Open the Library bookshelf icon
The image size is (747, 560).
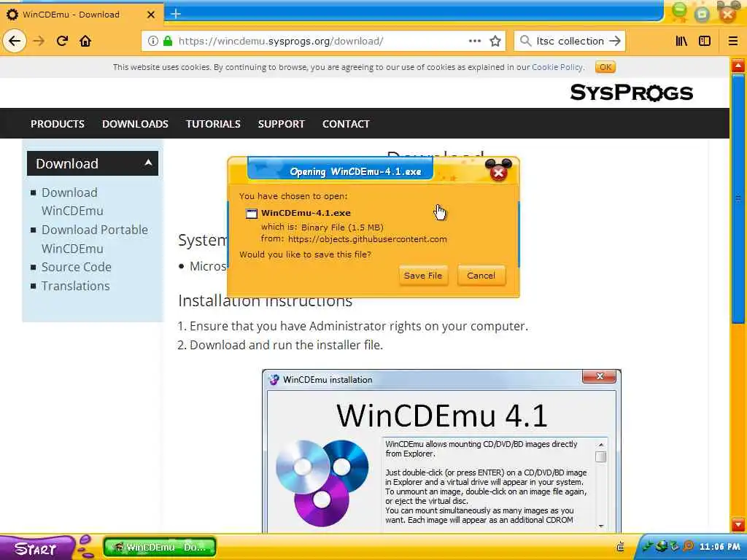point(681,41)
